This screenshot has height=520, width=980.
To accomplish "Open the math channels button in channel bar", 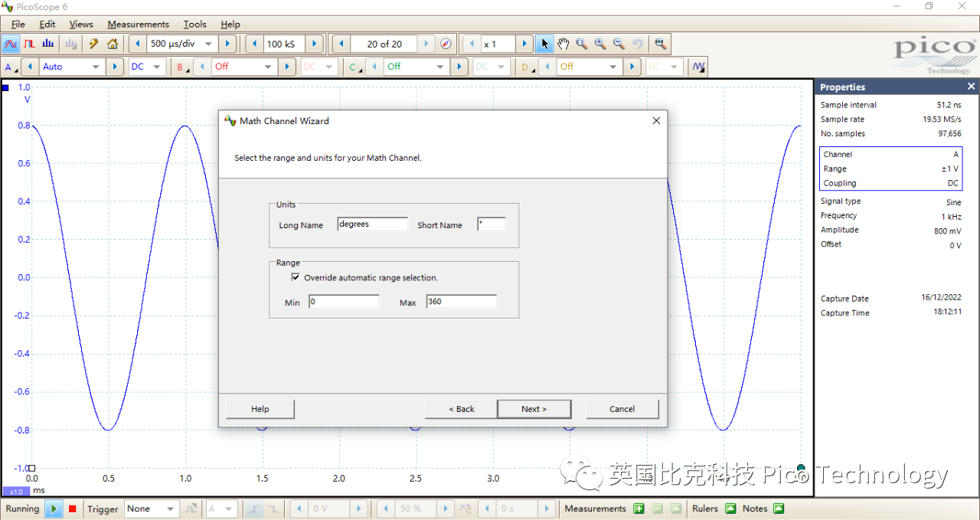I will [x=697, y=67].
